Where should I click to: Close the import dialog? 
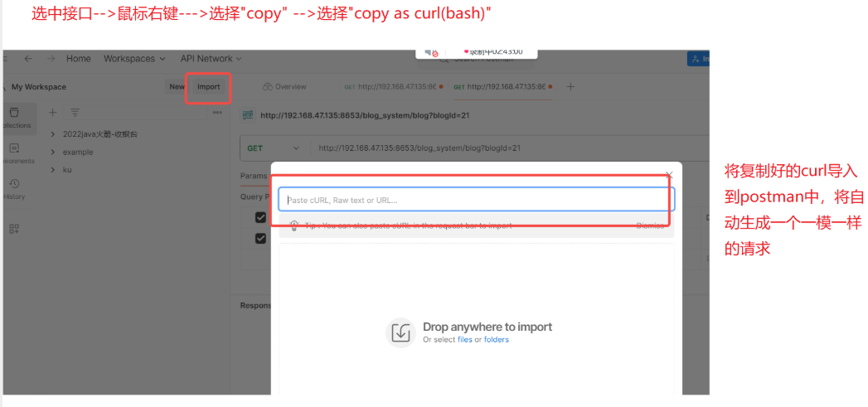[x=669, y=176]
